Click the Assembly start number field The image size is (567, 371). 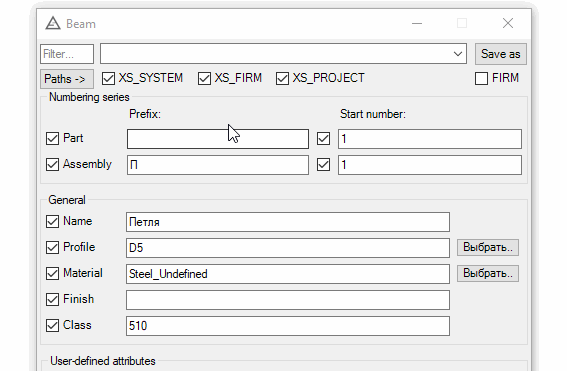[430, 165]
